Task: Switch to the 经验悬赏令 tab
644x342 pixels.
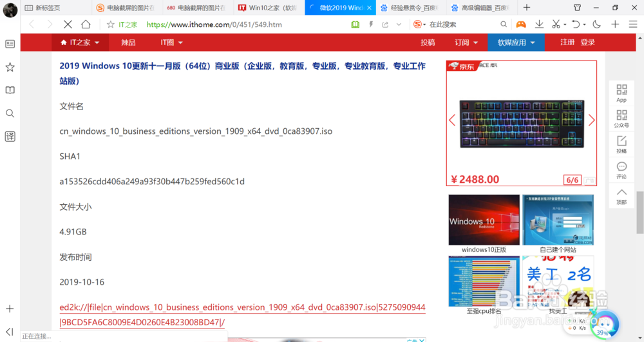Action: [411, 8]
